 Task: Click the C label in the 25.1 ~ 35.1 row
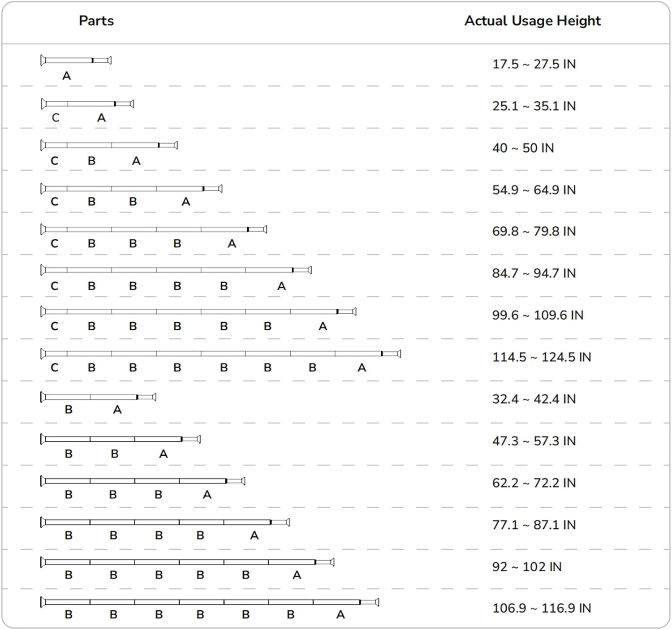[x=56, y=118]
